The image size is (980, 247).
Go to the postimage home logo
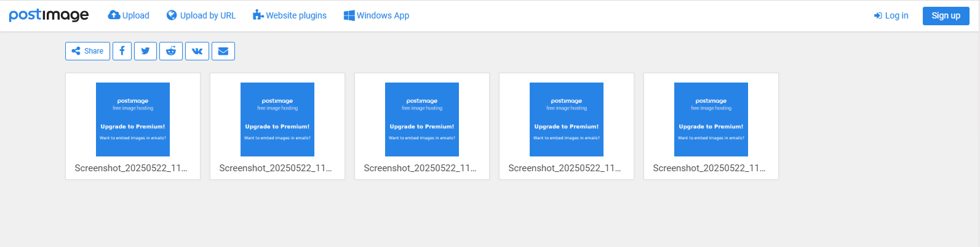[x=49, y=15]
